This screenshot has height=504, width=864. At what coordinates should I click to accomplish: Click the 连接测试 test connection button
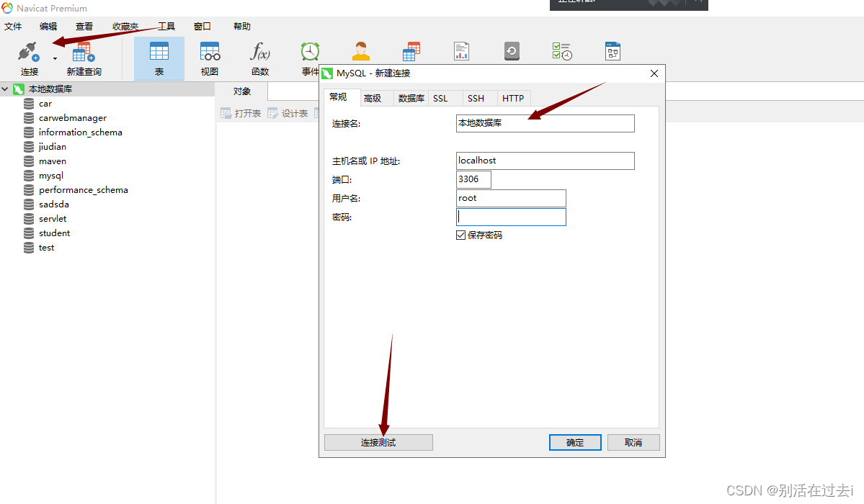click(378, 442)
